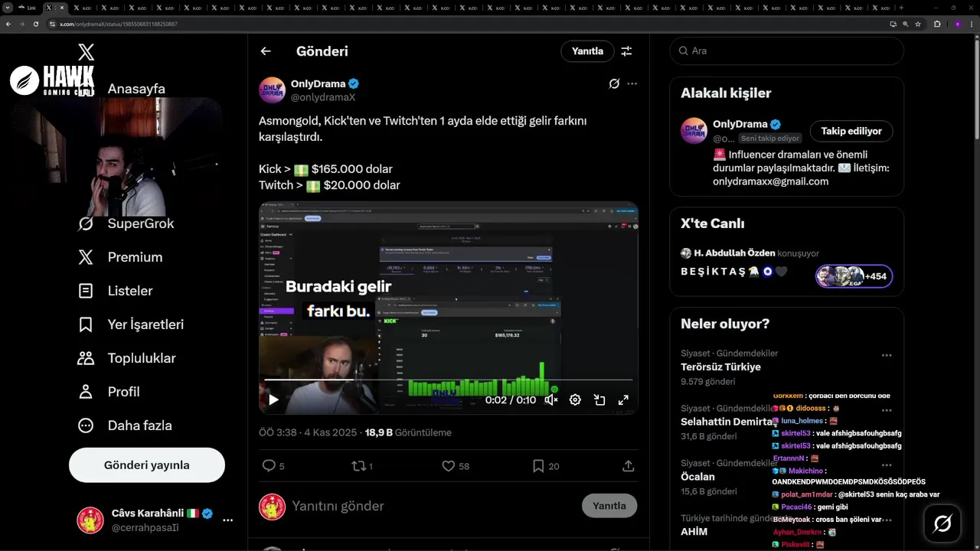Enter fullscreen on the video

[x=623, y=399]
